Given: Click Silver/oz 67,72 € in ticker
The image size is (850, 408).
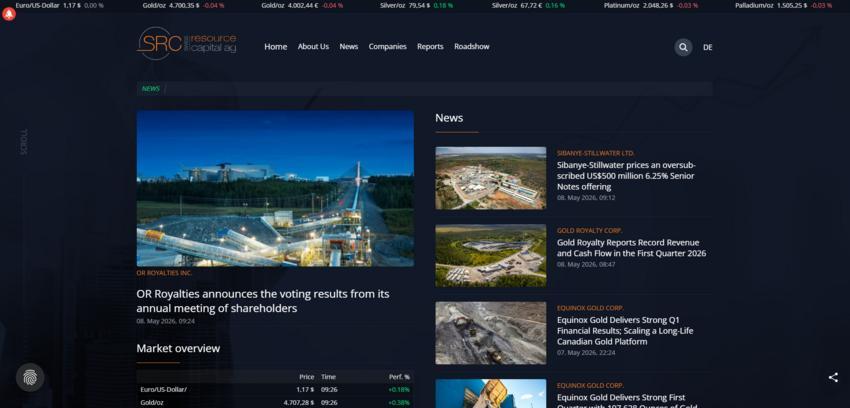Looking at the screenshot, I should point(528,5).
